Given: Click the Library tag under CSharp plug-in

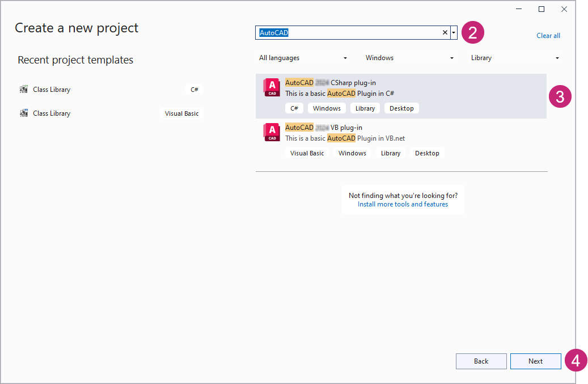Looking at the screenshot, I should [x=365, y=108].
